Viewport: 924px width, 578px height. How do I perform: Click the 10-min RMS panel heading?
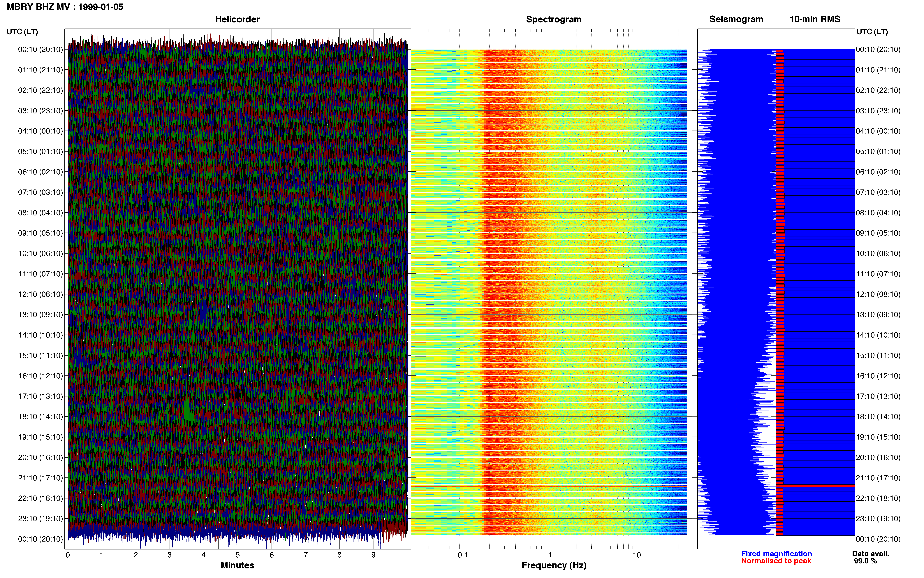pos(815,19)
